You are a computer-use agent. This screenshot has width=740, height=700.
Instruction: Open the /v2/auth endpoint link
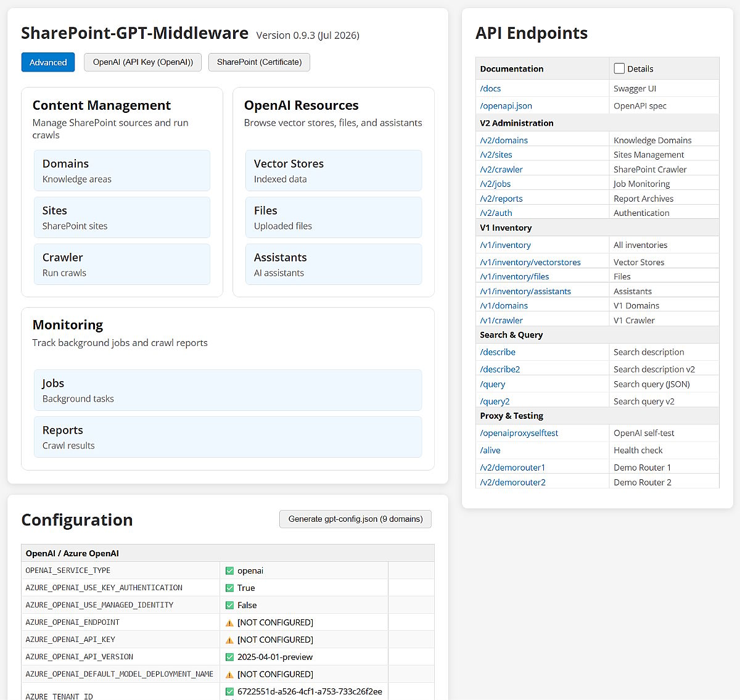point(496,213)
